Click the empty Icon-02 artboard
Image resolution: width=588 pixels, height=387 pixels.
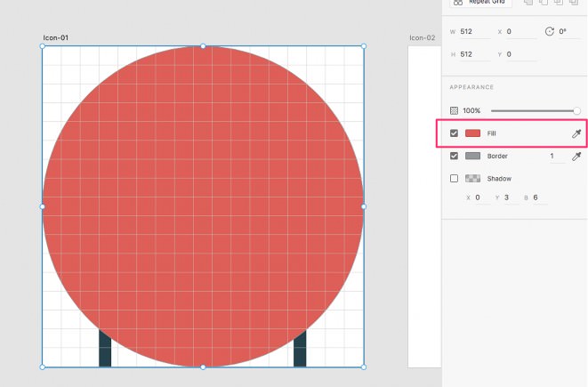pos(424,206)
